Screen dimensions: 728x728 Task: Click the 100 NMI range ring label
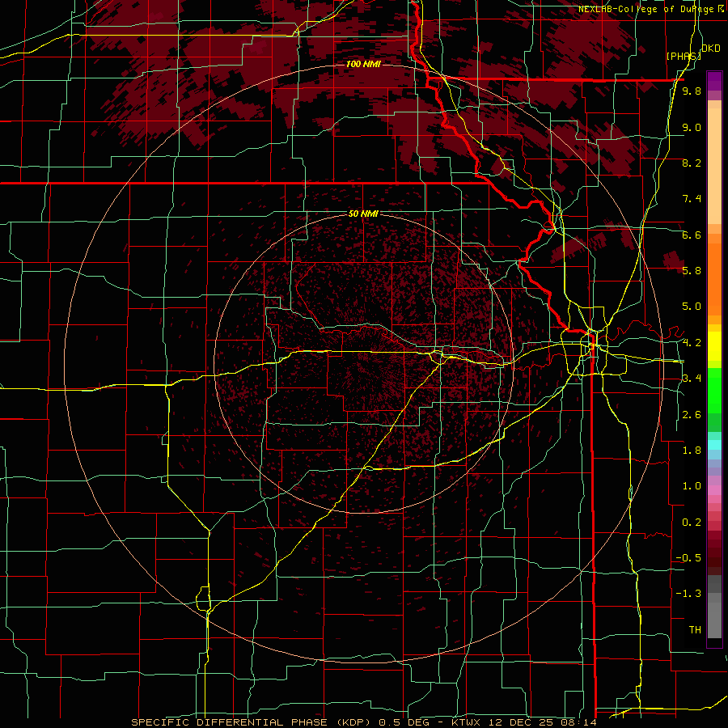coord(363,64)
